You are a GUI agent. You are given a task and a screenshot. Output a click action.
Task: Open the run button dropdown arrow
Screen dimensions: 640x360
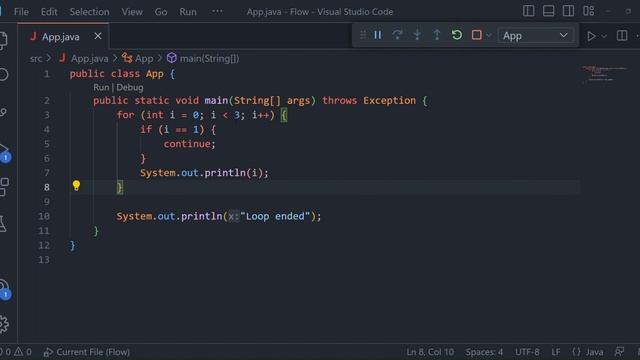coord(604,36)
